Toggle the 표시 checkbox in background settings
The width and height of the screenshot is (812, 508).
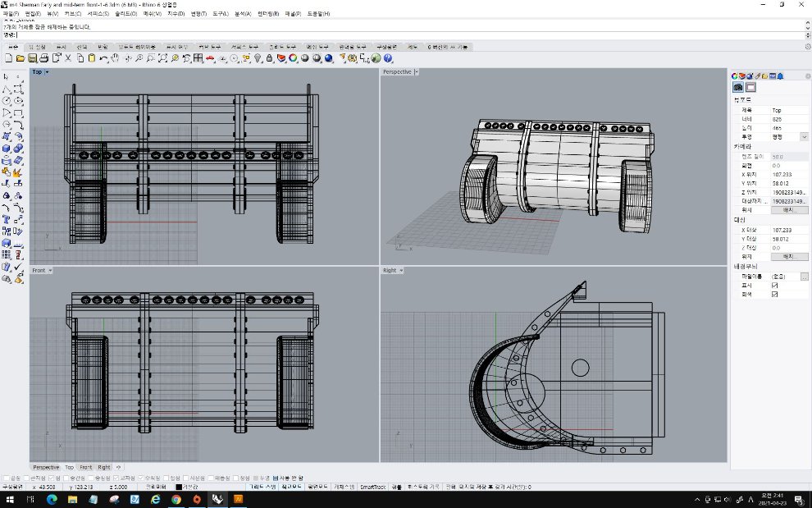tap(775, 286)
